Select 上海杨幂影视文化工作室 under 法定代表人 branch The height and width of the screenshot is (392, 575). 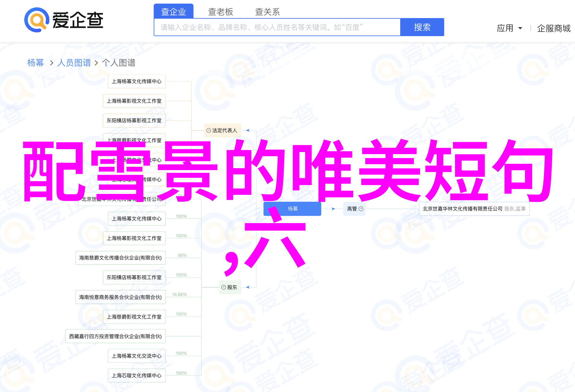134,101
